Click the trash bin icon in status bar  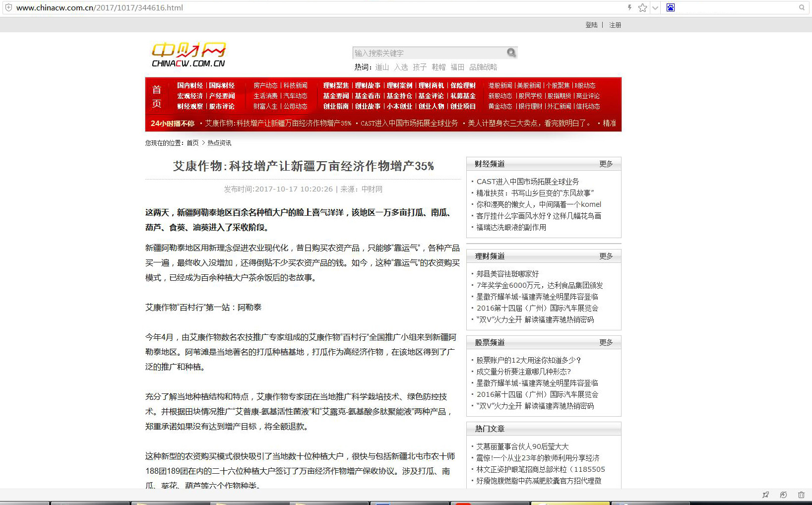pyautogui.click(x=801, y=495)
